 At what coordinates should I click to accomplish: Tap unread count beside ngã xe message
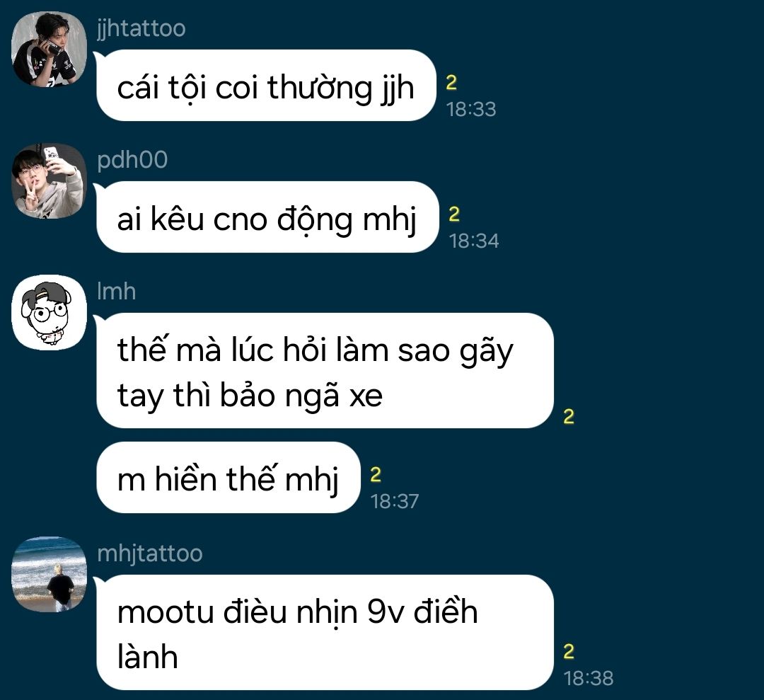(569, 417)
